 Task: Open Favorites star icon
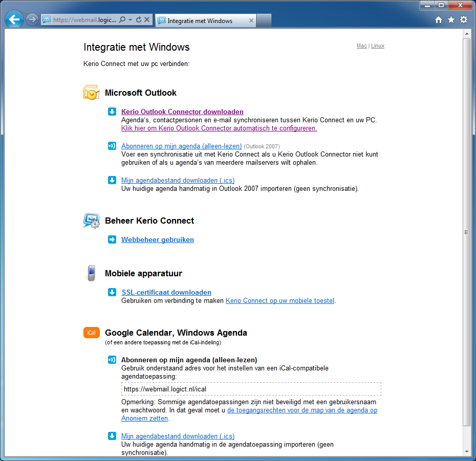point(451,20)
